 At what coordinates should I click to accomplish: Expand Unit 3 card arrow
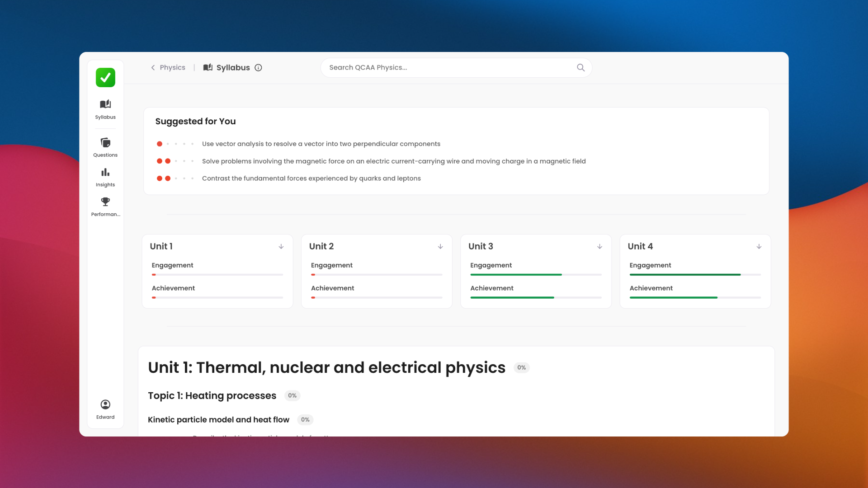(x=599, y=247)
